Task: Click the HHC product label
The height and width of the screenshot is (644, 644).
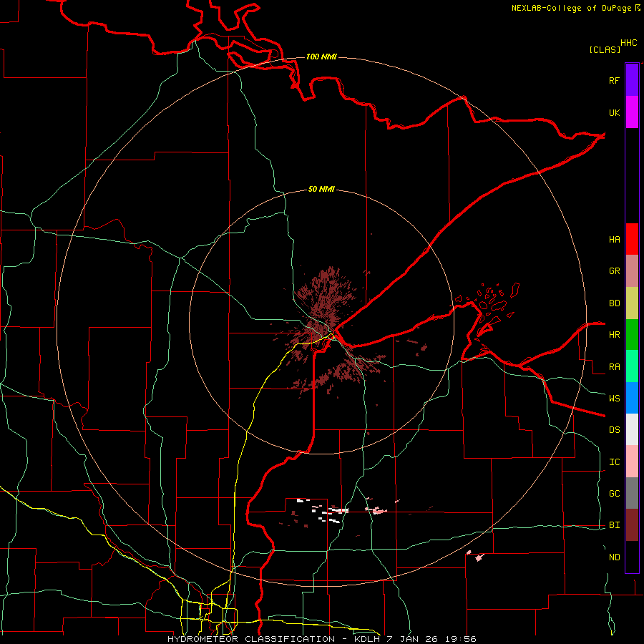Action: pyautogui.click(x=629, y=43)
